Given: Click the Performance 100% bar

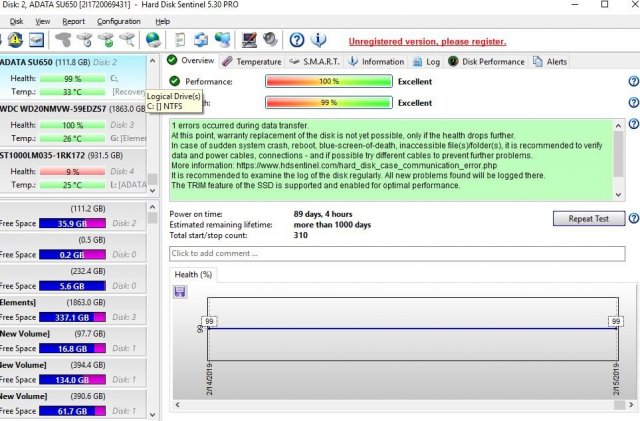Looking at the screenshot, I should 328,81.
